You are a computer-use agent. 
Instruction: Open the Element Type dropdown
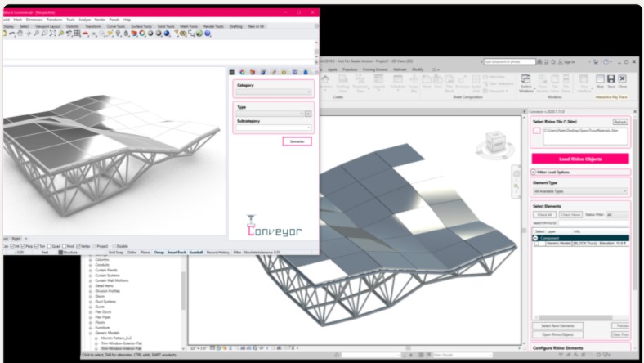click(579, 190)
